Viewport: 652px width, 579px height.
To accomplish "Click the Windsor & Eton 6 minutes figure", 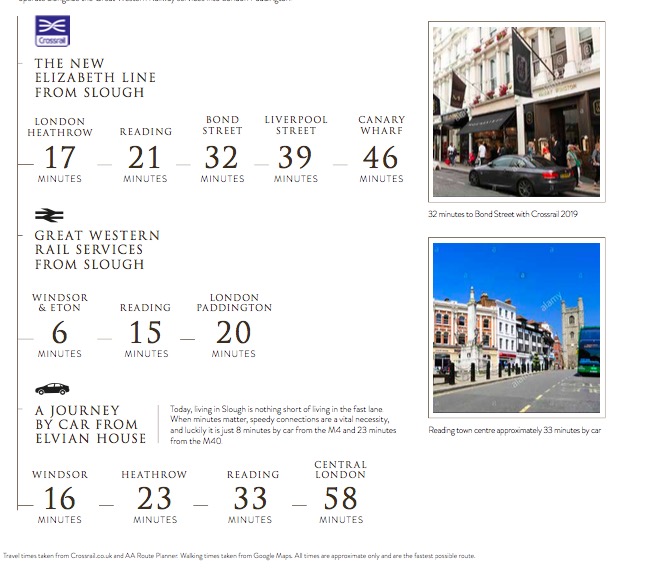I will tap(59, 332).
